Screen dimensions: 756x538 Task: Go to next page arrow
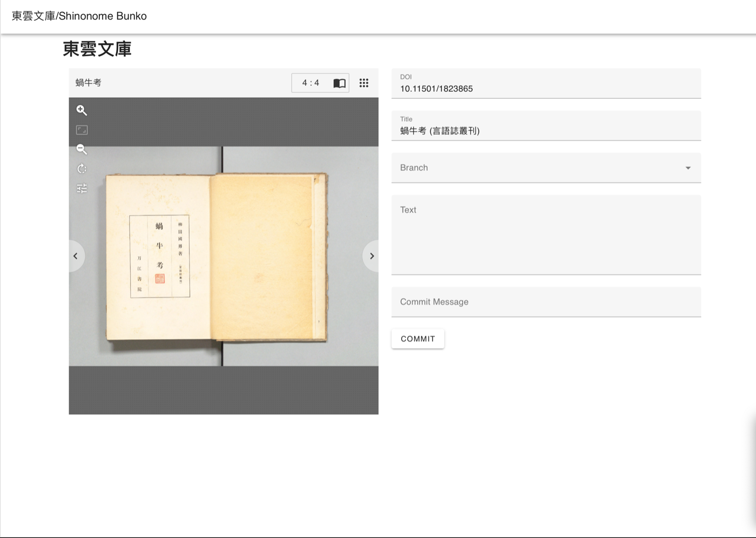click(372, 256)
